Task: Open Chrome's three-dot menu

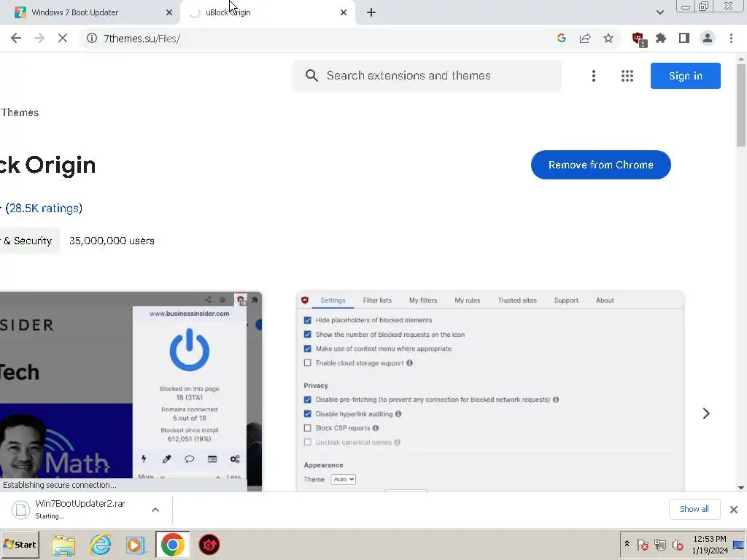Action: [731, 38]
